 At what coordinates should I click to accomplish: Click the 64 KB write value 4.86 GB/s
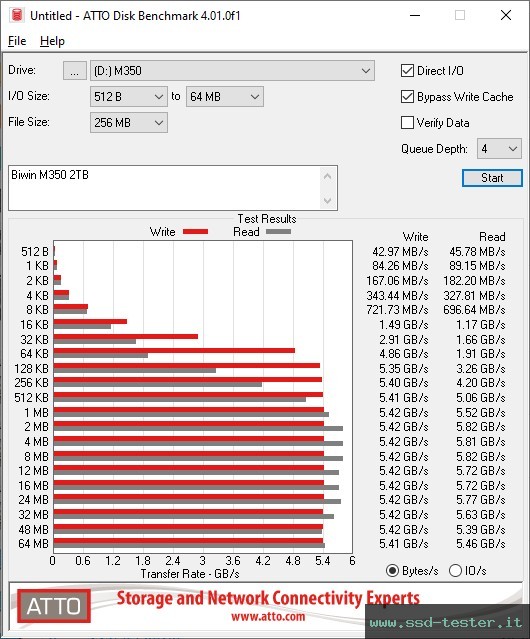pyautogui.click(x=404, y=353)
